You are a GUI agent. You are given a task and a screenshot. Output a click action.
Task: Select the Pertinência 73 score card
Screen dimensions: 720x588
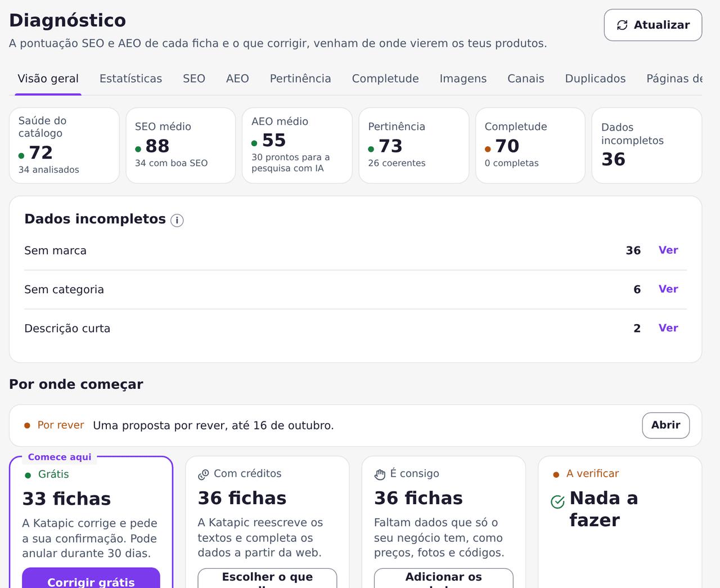[x=414, y=146]
